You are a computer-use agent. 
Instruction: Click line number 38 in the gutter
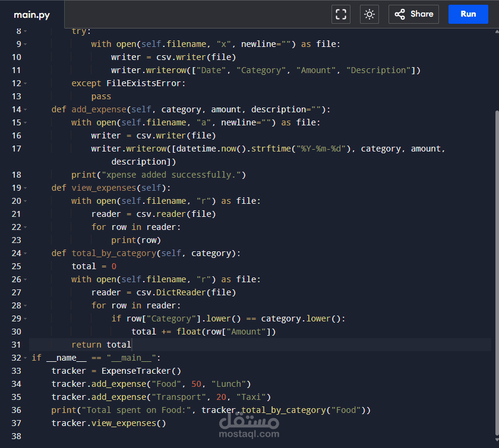(x=17, y=436)
